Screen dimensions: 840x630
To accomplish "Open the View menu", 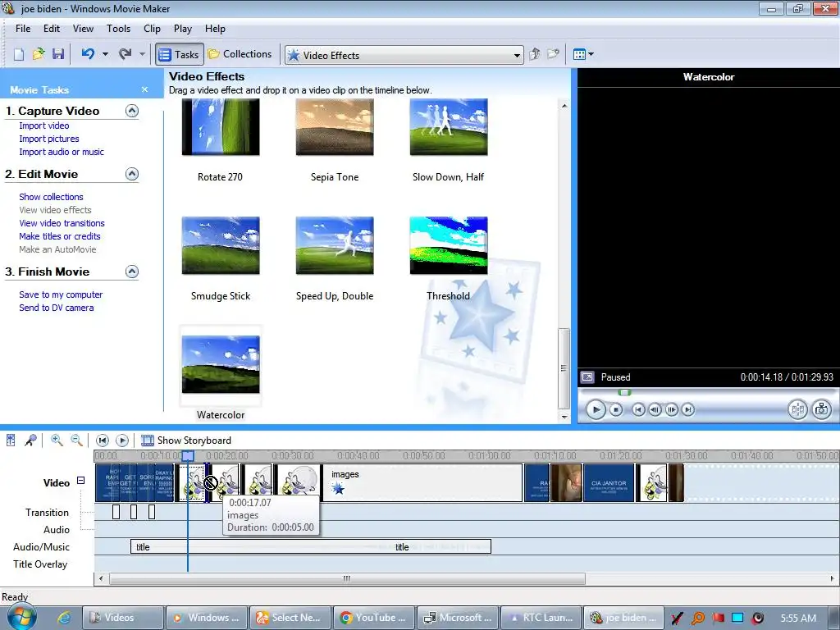I will click(x=83, y=29).
